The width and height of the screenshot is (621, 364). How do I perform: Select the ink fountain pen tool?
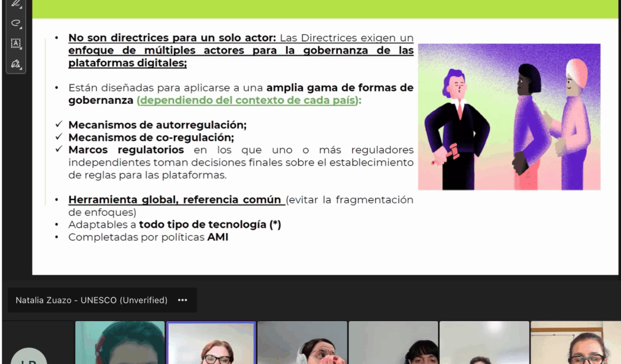pos(16,64)
